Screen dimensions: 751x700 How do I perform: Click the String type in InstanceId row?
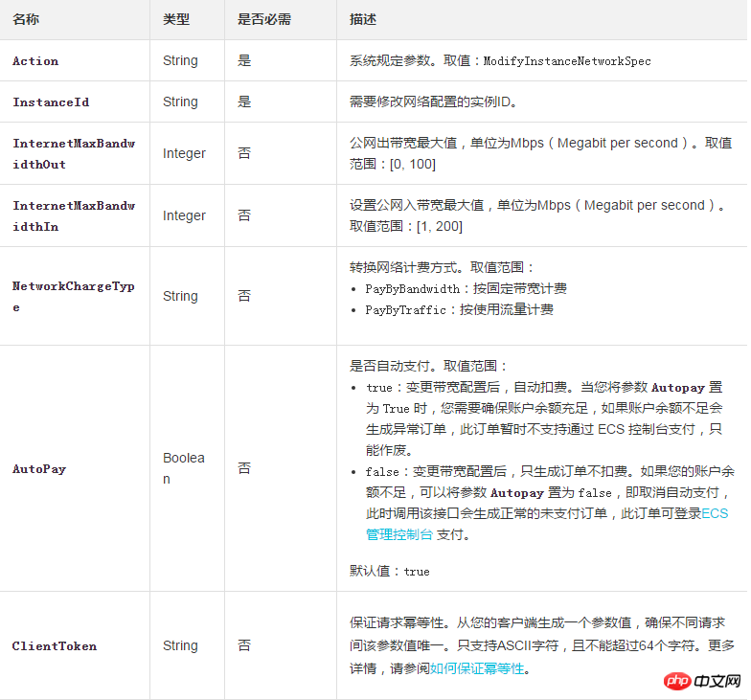pos(180,102)
